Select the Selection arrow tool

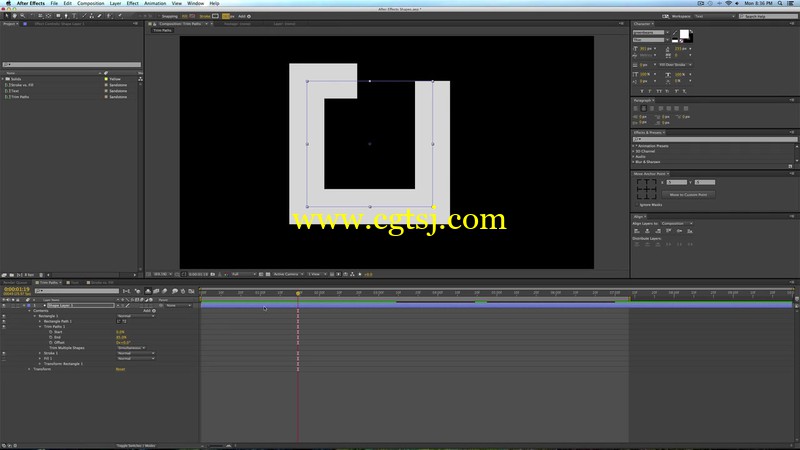6,16
